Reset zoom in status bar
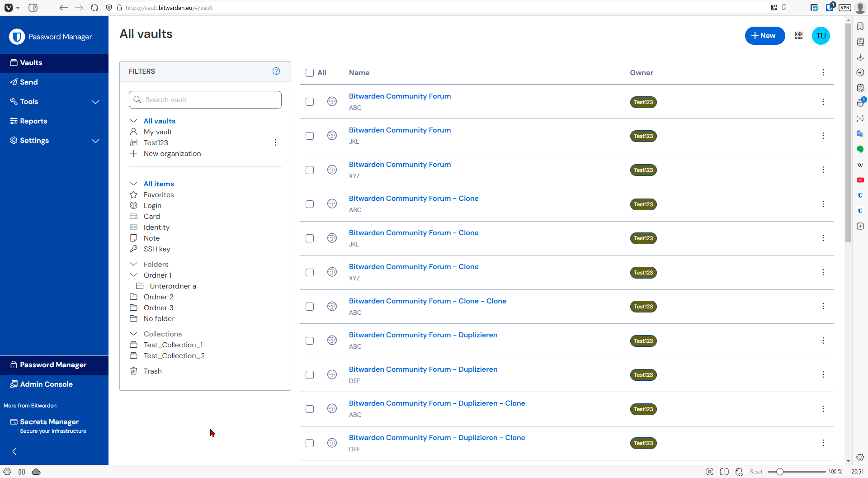Image resolution: width=868 pixels, height=478 pixels. click(x=756, y=472)
